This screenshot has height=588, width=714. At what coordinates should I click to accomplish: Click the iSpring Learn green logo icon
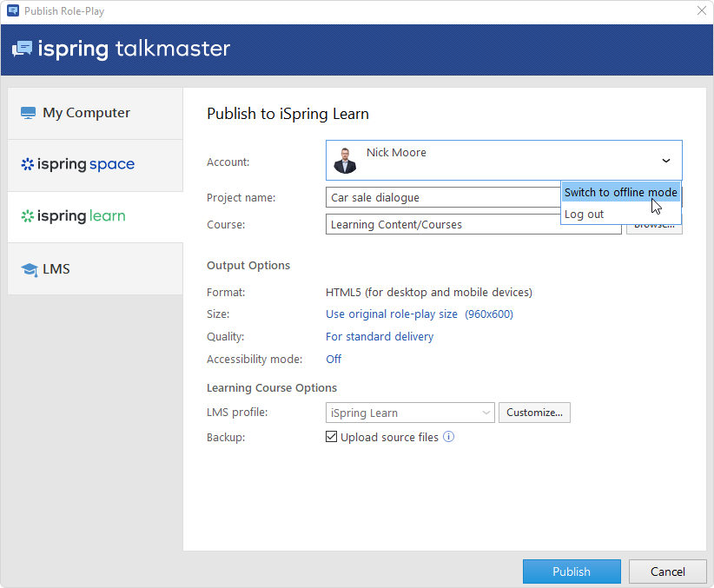[27, 216]
